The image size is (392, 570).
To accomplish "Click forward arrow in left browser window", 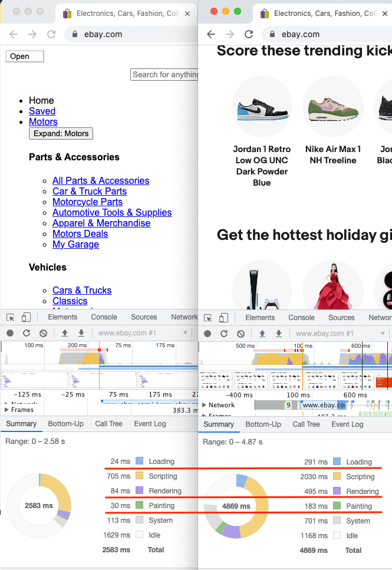I will (x=32, y=34).
